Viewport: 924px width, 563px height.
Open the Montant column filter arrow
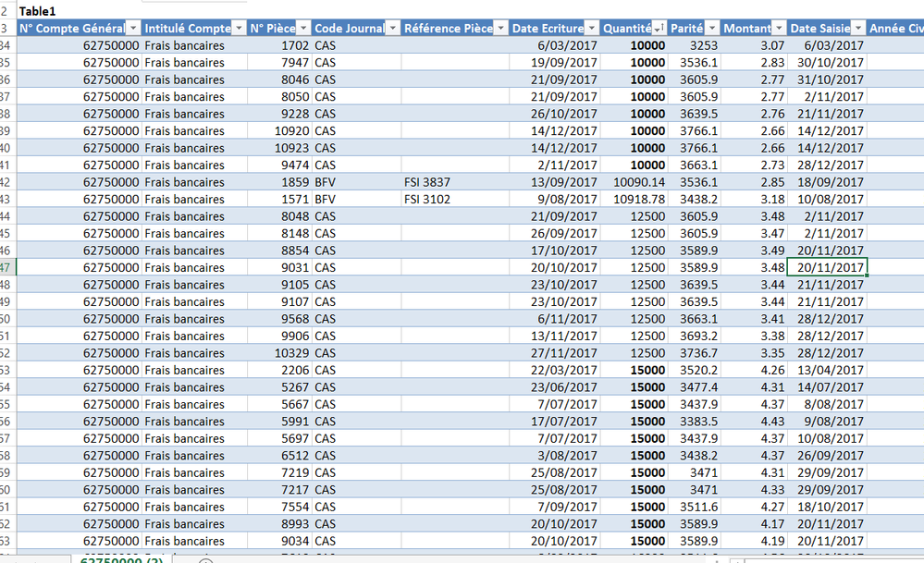[x=779, y=29]
